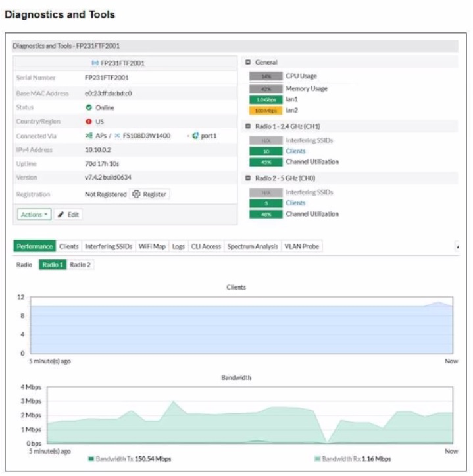
Task: Collapse the Radio 1 - 2.4 GHz section
Action: point(248,126)
